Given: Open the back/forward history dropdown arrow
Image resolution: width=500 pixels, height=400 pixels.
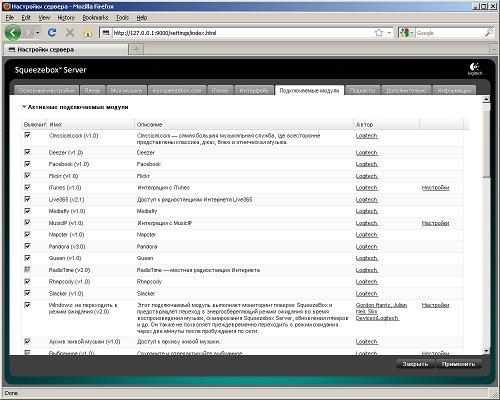Looking at the screenshot, I should pos(38,33).
